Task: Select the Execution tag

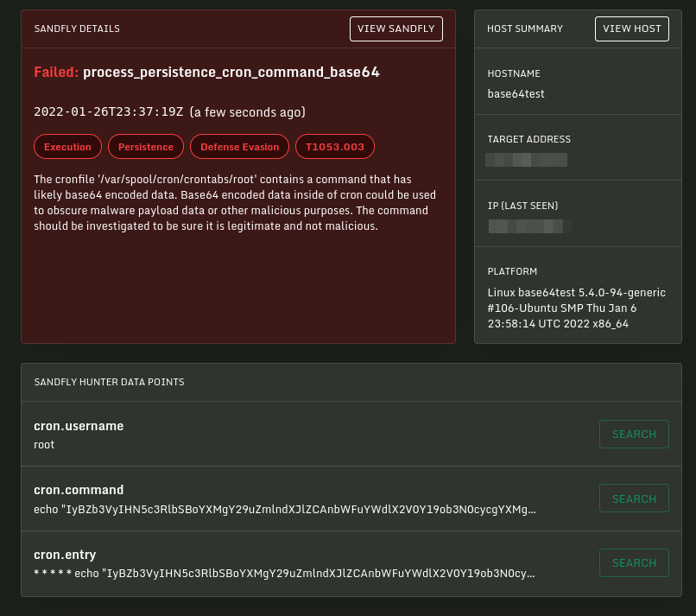Action: (x=68, y=147)
